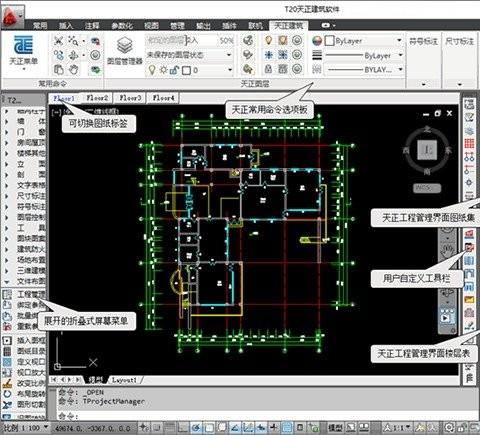This screenshot has width=480, height=435.
Task: Click the 图形切割 item icon
Action: click(7, 404)
